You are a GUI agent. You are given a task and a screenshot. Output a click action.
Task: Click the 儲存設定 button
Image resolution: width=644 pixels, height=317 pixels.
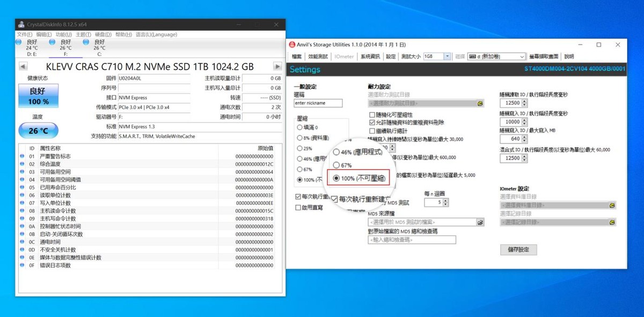point(518,249)
